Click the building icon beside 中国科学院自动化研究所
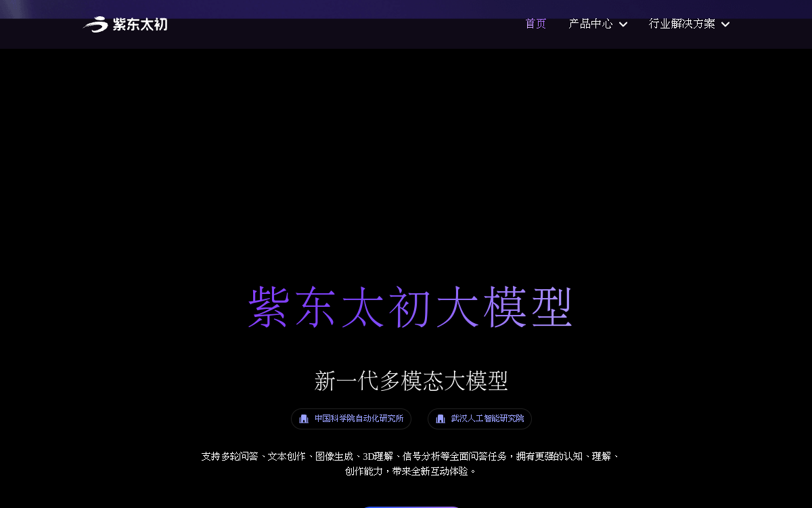Screen dimensions: 812x508 point(304,419)
